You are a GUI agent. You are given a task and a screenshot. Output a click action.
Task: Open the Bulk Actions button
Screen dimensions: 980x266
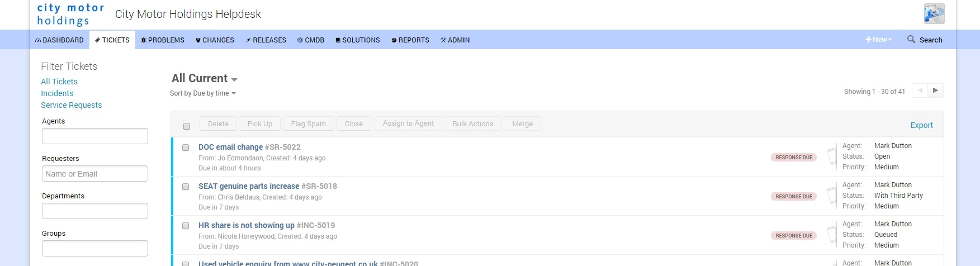pos(473,123)
